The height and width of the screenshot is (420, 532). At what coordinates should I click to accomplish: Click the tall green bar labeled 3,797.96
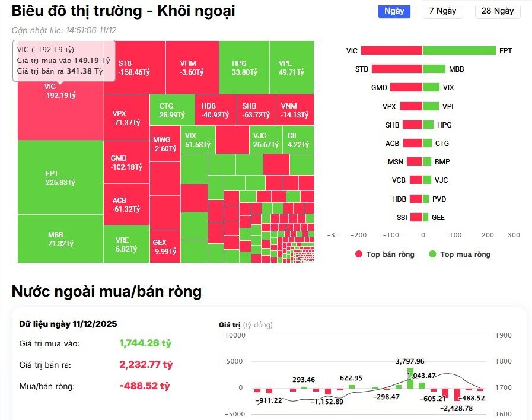click(410, 377)
